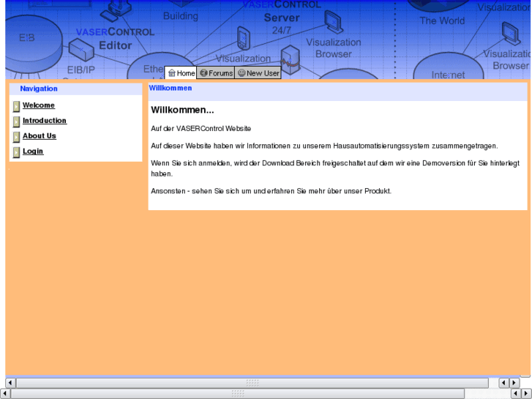Viewport: 532px width, 399px height.
Task: Click the arrow bullet beside Introduction
Action: 16,122
